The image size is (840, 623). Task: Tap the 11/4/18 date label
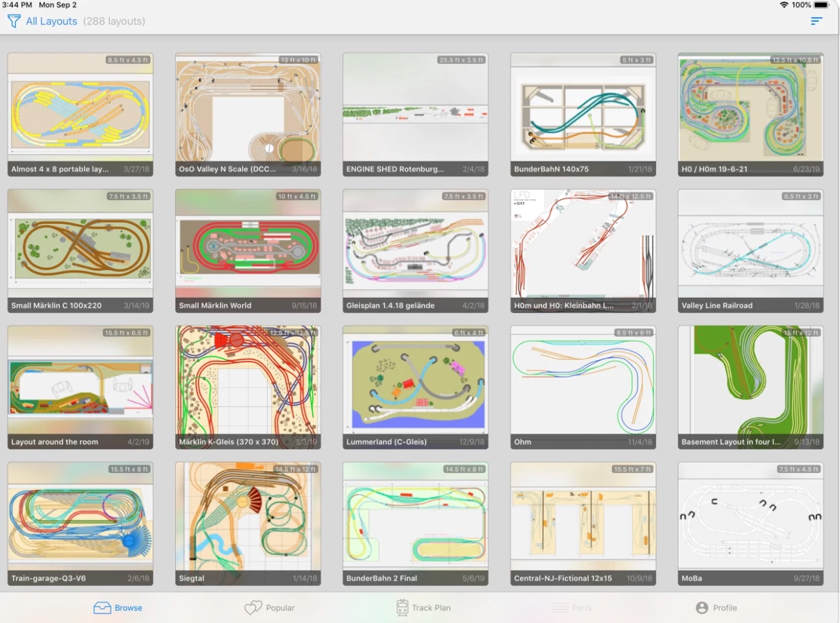click(640, 442)
